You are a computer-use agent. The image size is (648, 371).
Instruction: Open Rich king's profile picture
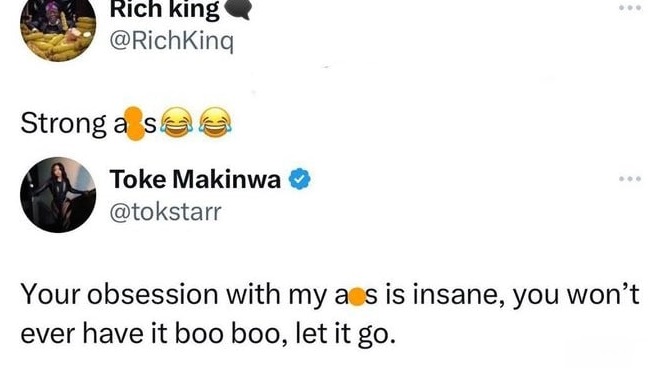[x=58, y=28]
